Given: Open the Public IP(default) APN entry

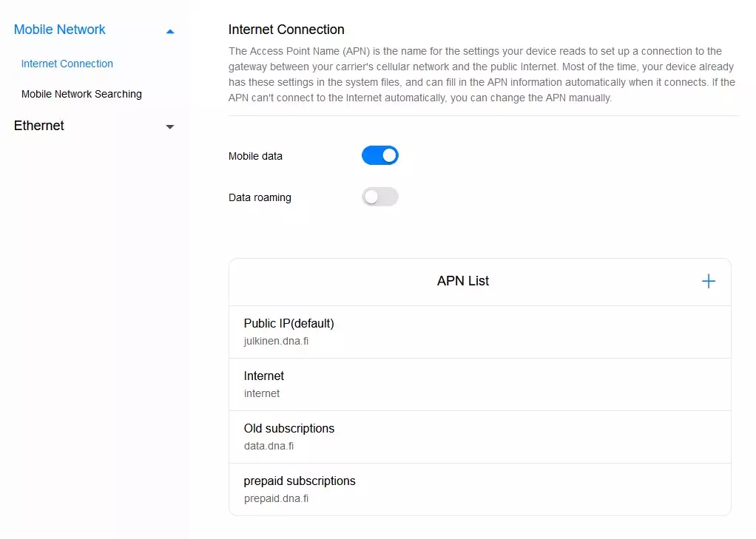Looking at the screenshot, I should [289, 323].
